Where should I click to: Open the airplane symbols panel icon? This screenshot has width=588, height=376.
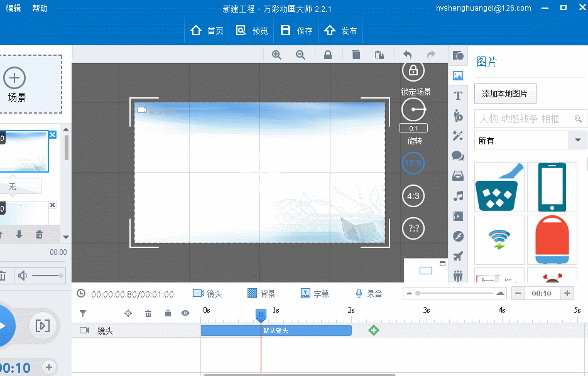click(458, 256)
